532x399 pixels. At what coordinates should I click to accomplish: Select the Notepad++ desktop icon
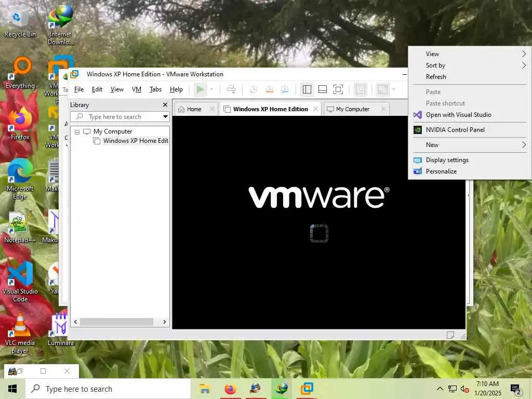click(20, 228)
